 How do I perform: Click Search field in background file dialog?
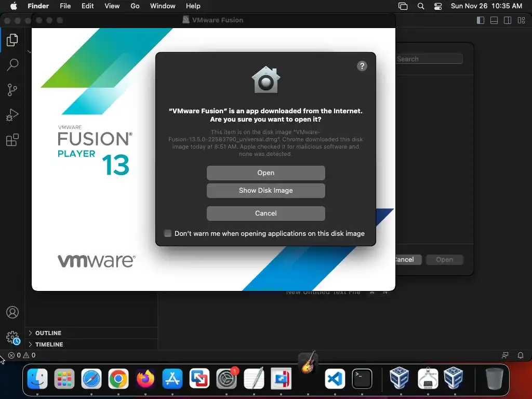[429, 59]
